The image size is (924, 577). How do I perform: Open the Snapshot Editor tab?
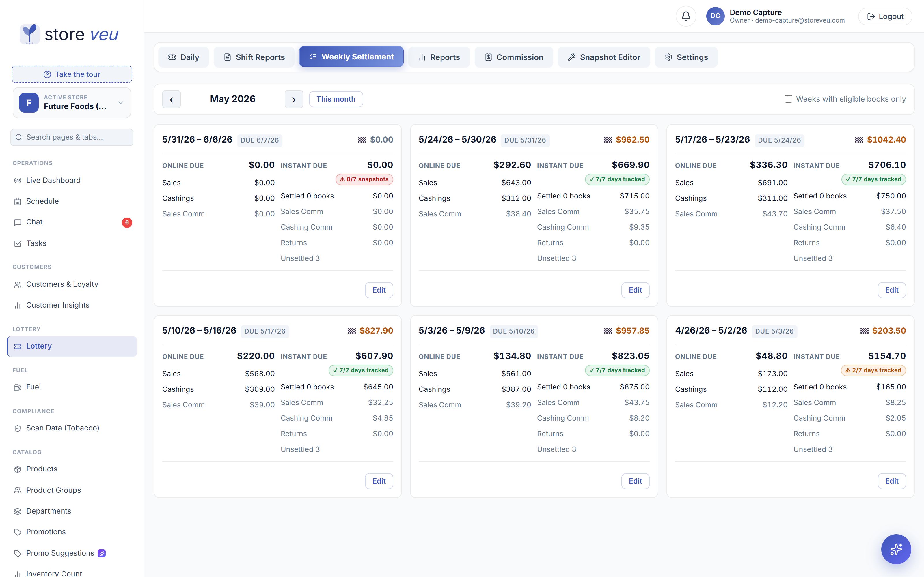click(604, 57)
